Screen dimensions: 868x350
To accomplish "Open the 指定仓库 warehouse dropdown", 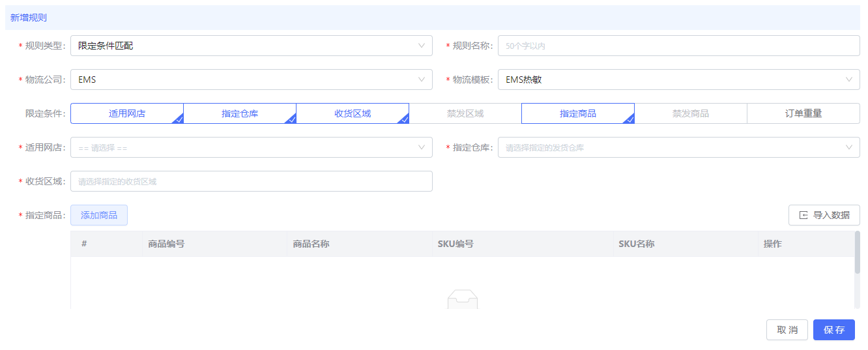I will click(679, 147).
